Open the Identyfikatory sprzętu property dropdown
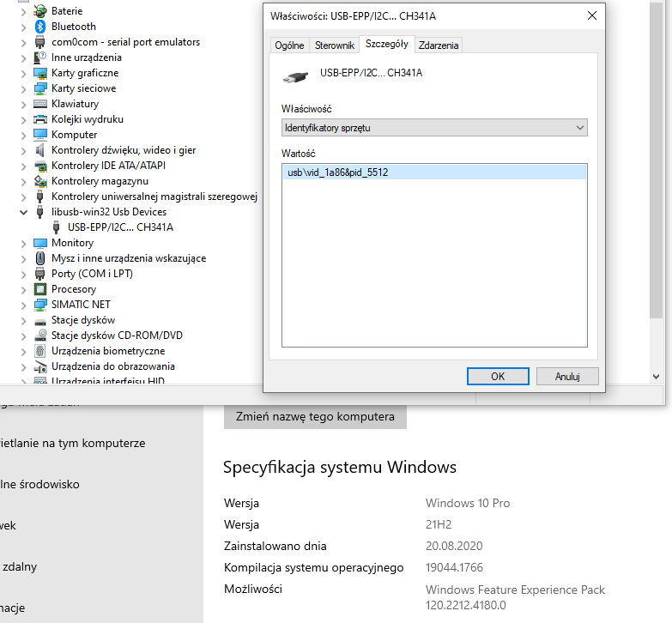 pyautogui.click(x=433, y=128)
